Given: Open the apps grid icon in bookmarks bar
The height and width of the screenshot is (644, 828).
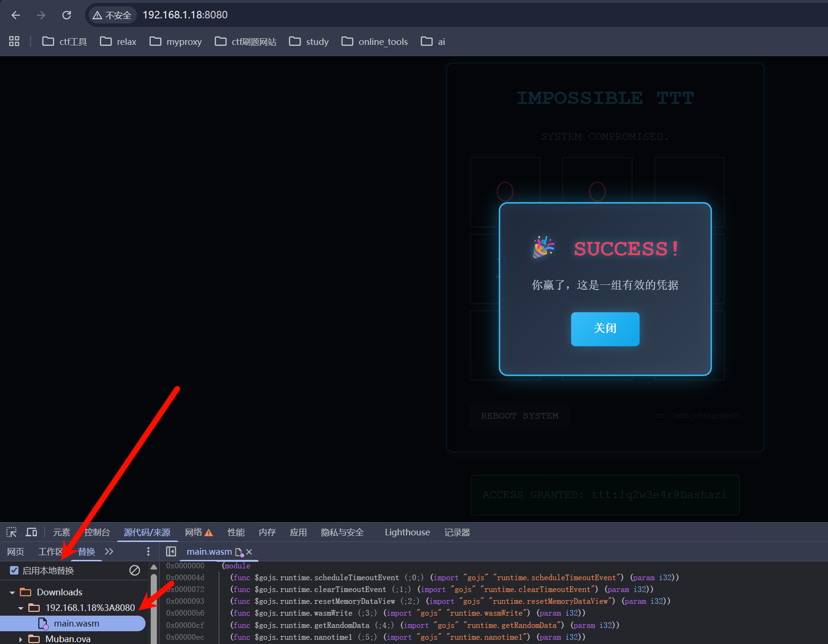Looking at the screenshot, I should 14,42.
